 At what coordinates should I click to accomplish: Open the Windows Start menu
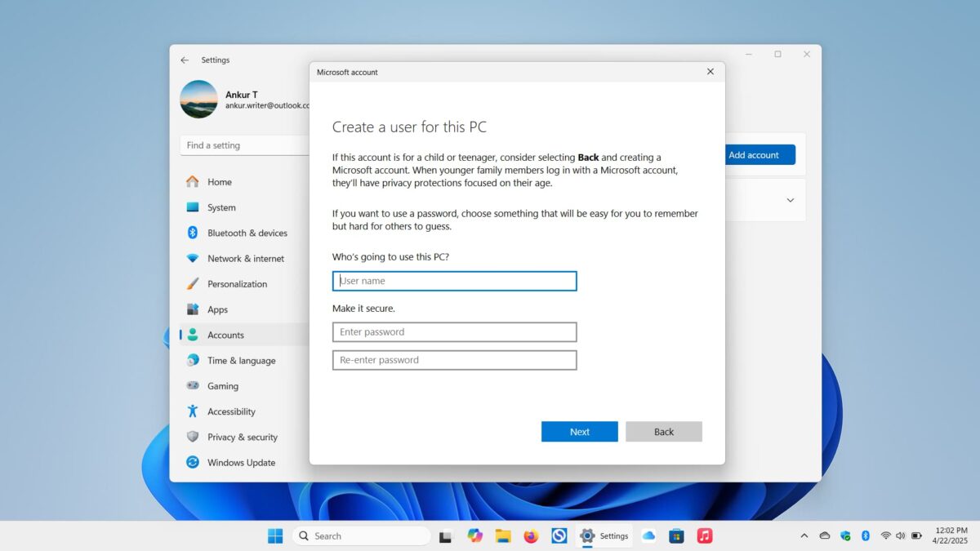[x=275, y=535]
